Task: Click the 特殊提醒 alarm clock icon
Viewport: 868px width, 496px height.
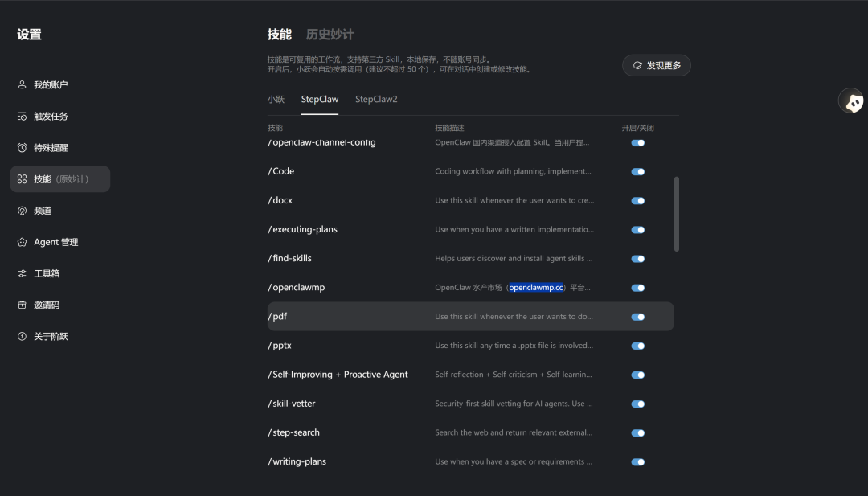Action: coord(23,148)
